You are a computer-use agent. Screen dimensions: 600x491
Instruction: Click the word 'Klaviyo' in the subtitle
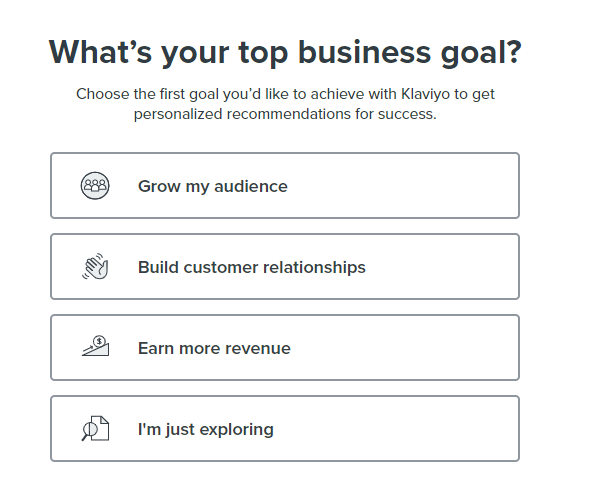[426, 94]
